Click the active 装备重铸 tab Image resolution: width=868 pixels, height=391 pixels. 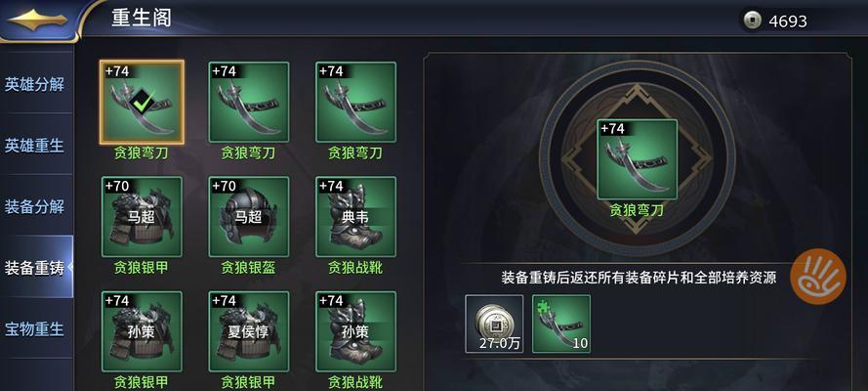pos(36,268)
